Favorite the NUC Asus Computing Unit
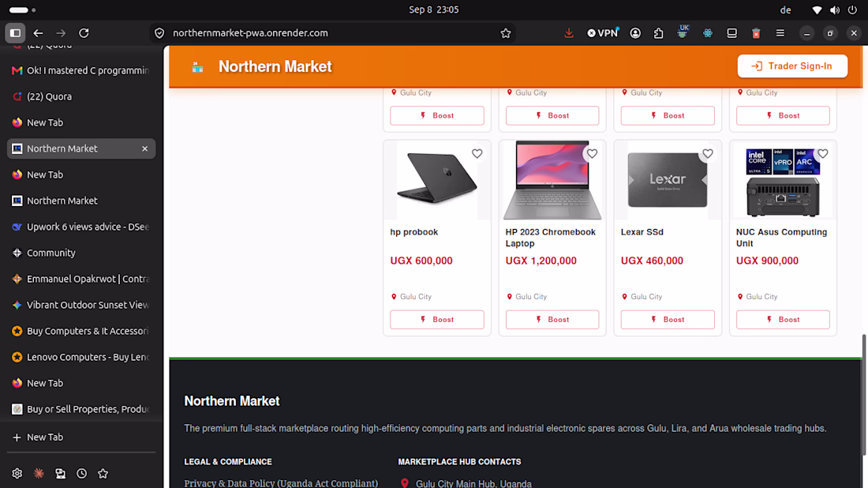 tap(822, 153)
